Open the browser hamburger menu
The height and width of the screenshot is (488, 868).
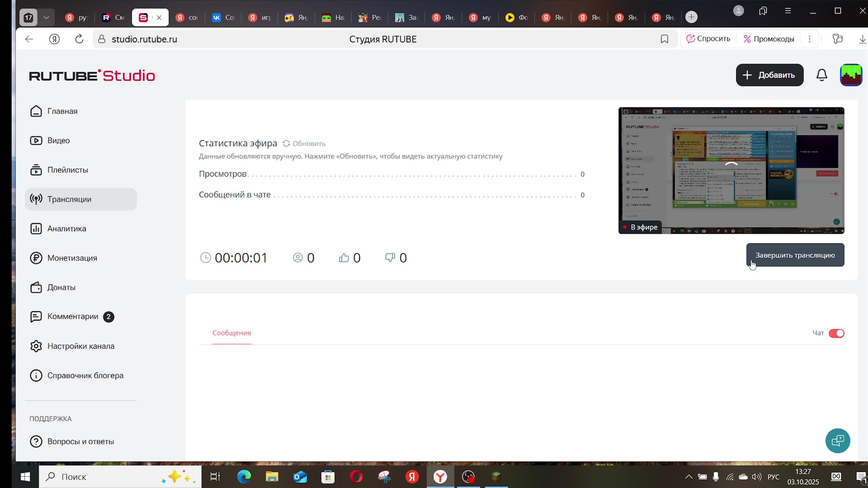click(x=788, y=11)
